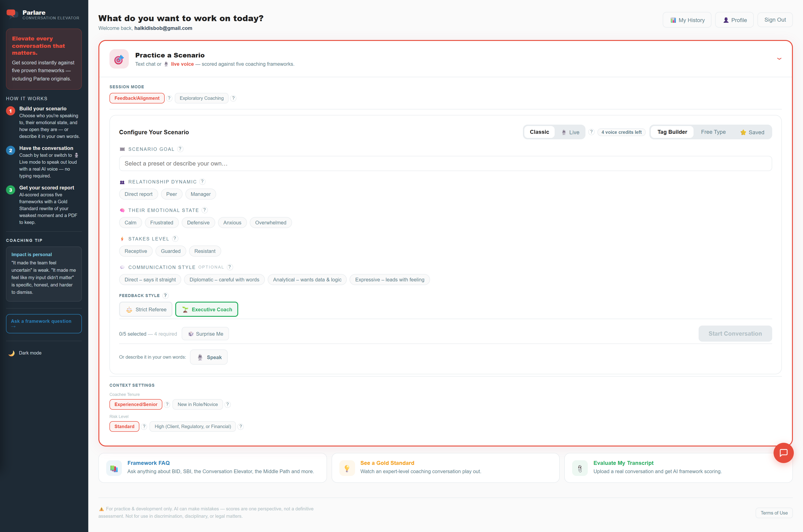Open the floating chat bubble icon

pos(783,453)
